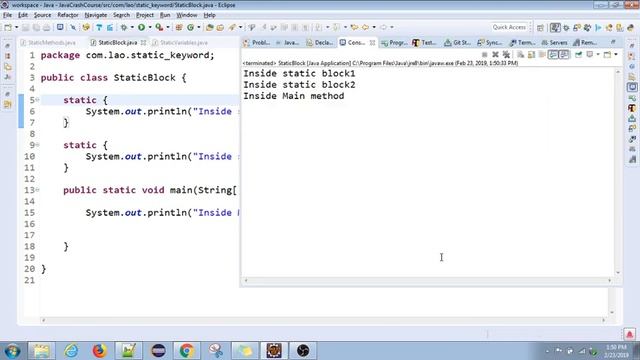
Task: Click the Last Edit Location arrow icon
Action: (354, 27)
